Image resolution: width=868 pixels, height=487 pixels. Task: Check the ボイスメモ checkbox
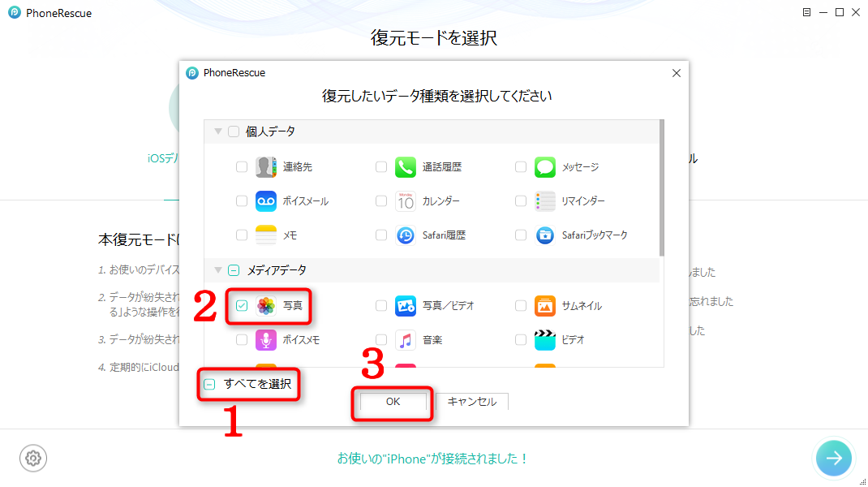tap(242, 339)
